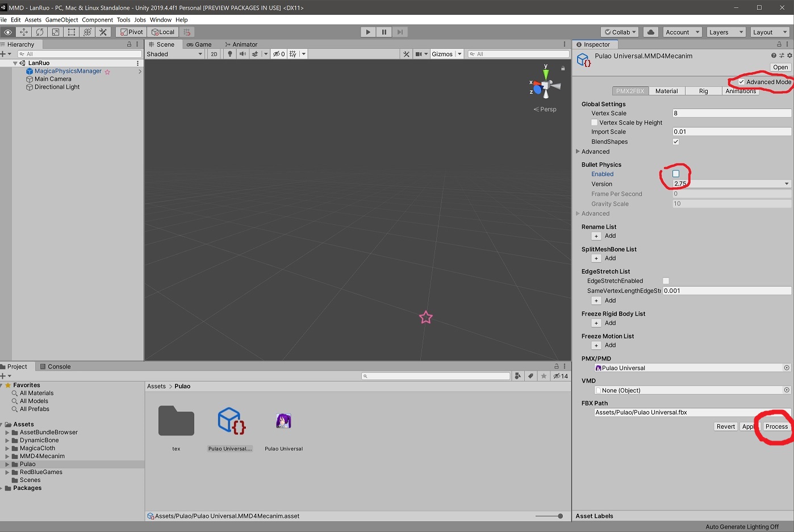The height and width of the screenshot is (532, 794).
Task: Open Scene component tools icon
Action: [406, 54]
